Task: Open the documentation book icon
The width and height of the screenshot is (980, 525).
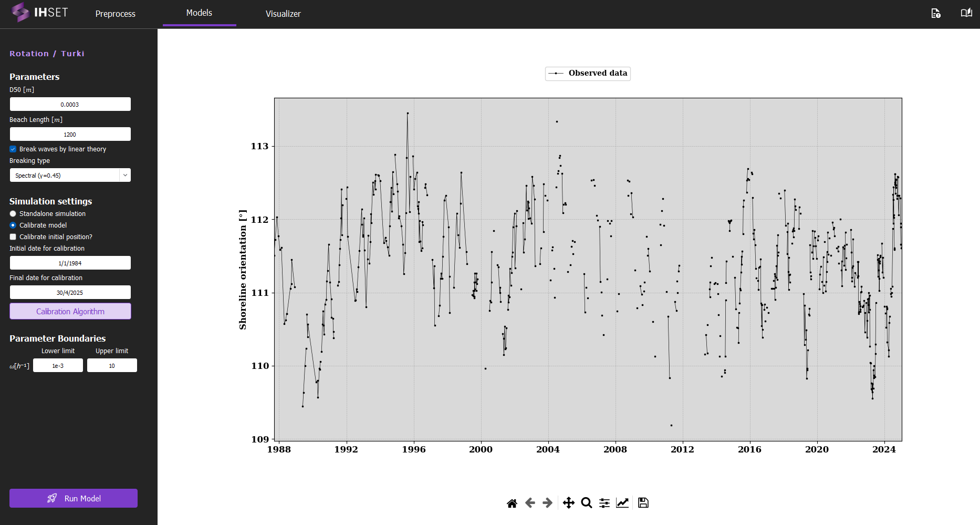Action: pyautogui.click(x=966, y=13)
